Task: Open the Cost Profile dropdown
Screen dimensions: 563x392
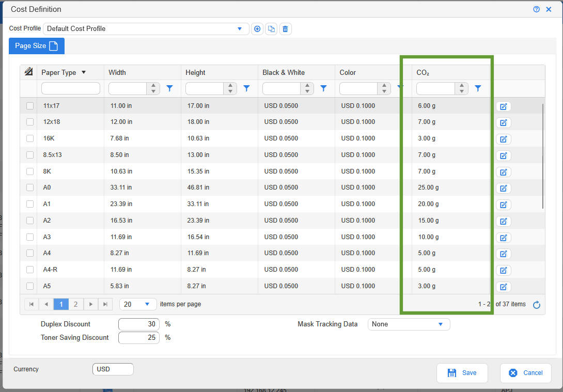Action: (239, 29)
